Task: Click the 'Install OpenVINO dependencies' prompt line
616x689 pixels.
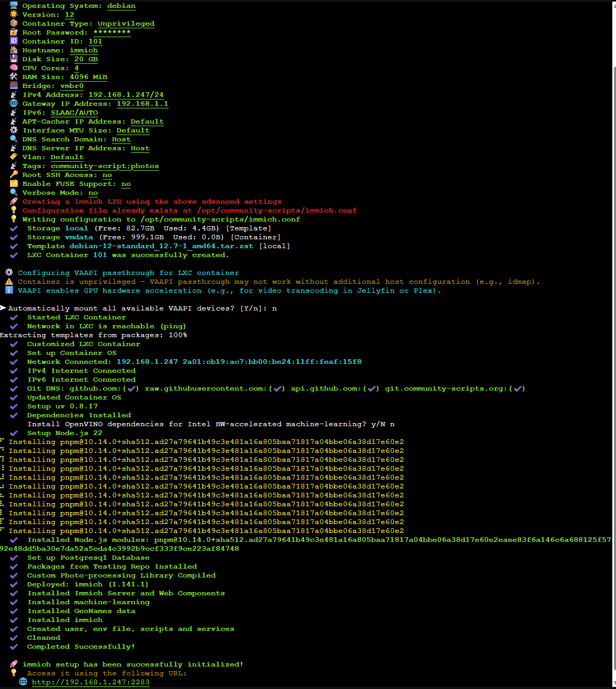Action: pos(211,424)
